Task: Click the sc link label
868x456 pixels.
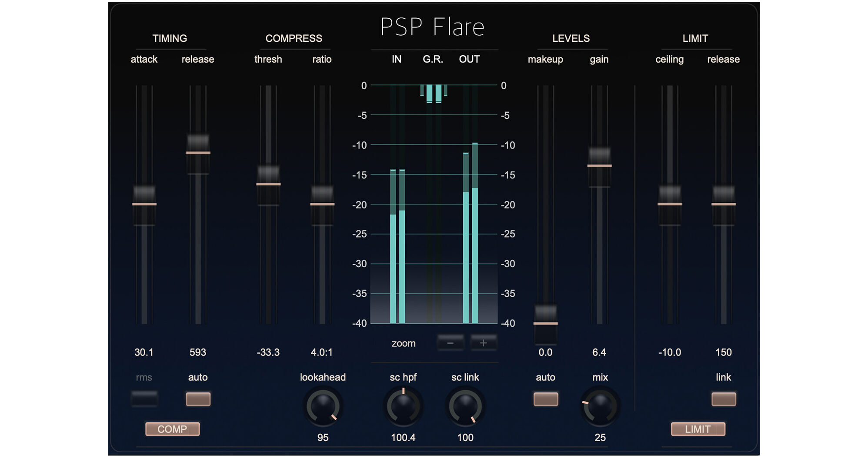Action: tap(465, 377)
